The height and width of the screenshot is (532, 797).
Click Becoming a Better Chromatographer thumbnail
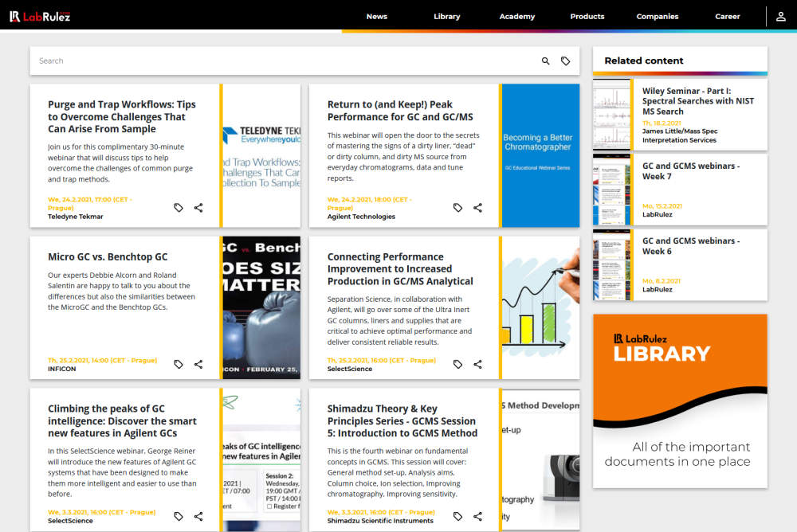541,155
